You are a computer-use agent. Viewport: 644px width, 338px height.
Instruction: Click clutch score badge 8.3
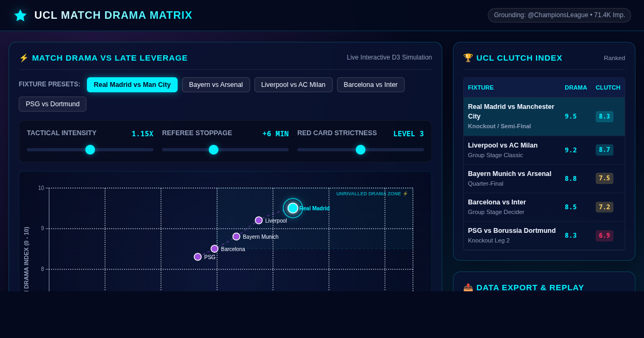(x=604, y=116)
